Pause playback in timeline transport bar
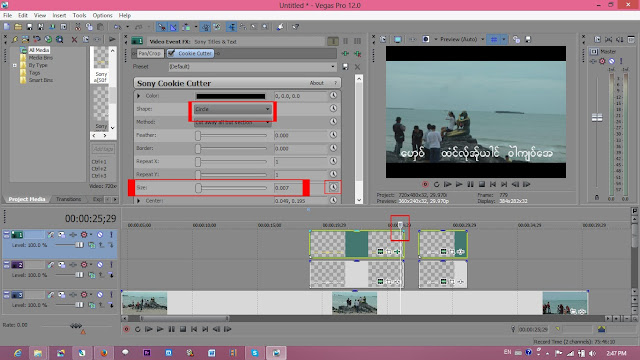 pyautogui.click(x=171, y=329)
